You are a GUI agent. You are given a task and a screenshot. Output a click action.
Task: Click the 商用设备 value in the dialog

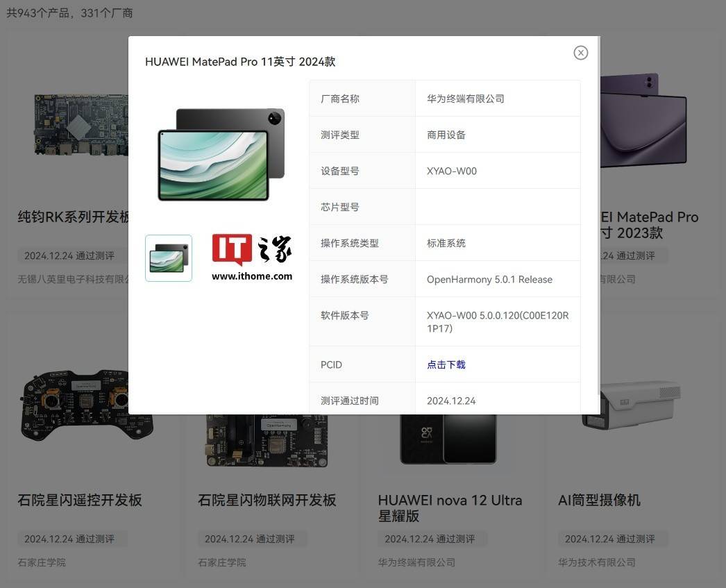tap(446, 135)
